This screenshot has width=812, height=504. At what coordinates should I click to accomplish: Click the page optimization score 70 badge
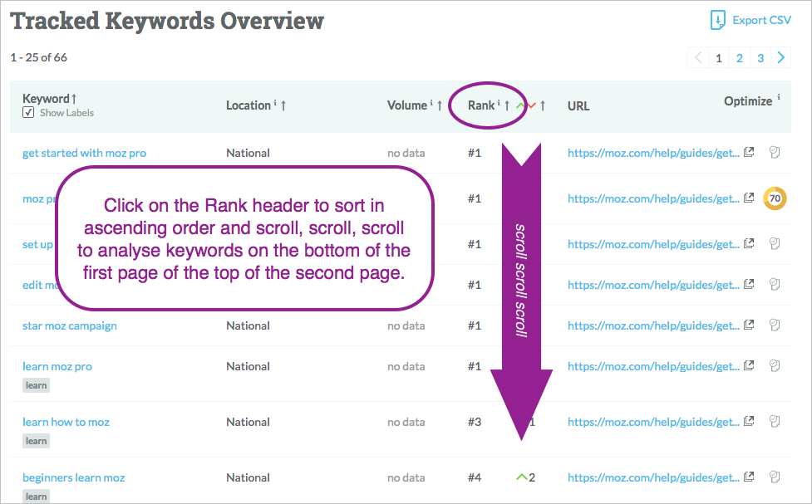click(x=775, y=198)
